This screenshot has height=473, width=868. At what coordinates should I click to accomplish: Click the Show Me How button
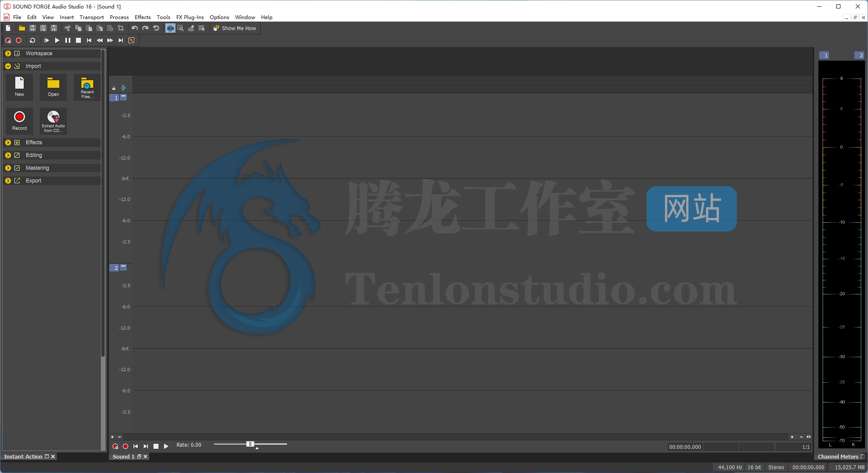tap(235, 28)
